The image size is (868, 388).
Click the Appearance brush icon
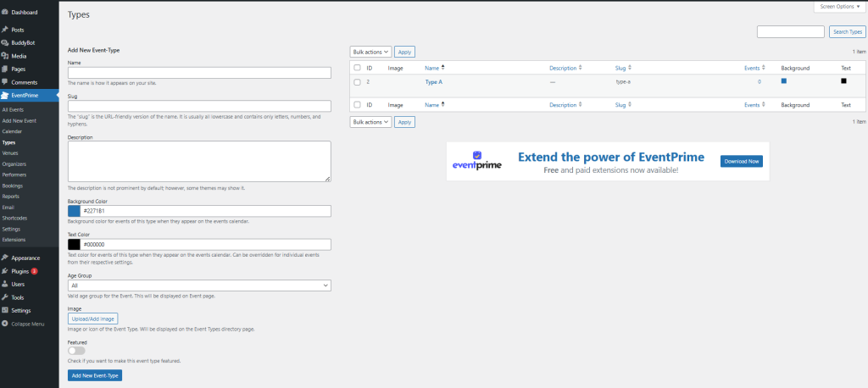5,258
